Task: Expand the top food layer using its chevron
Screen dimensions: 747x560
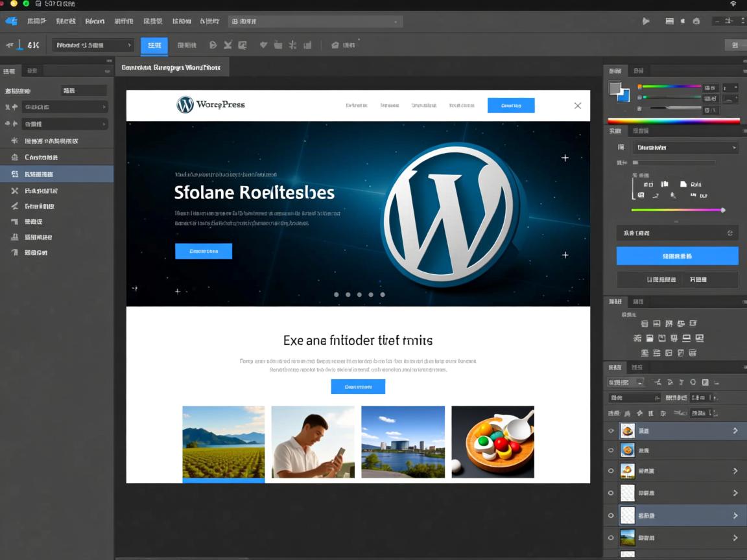Action: click(x=735, y=430)
